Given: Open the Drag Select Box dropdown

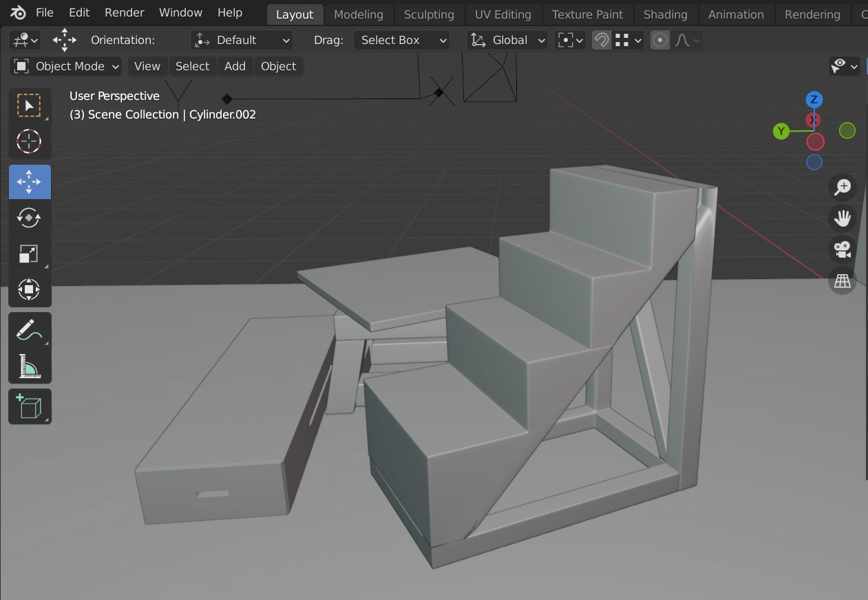Looking at the screenshot, I should 401,40.
